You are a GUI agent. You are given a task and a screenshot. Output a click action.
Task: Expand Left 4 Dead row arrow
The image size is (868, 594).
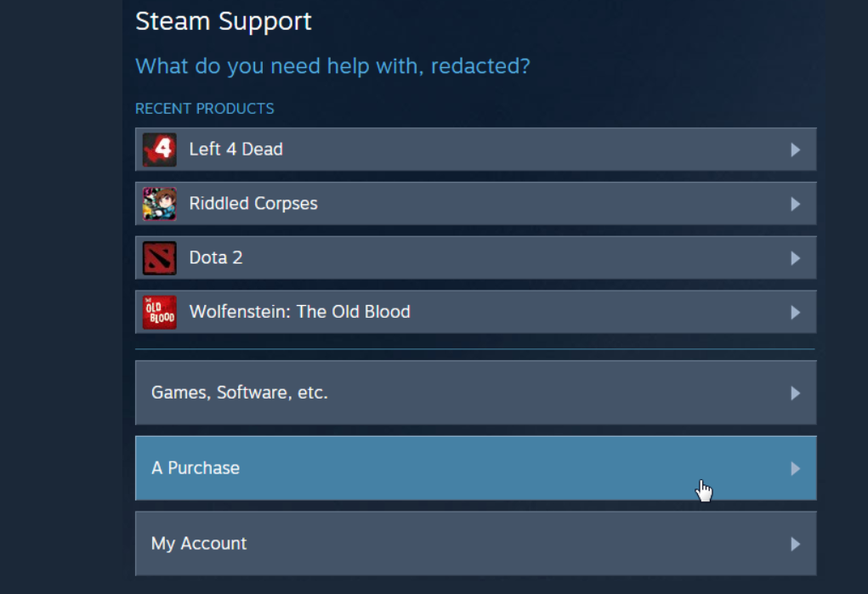[x=796, y=150]
